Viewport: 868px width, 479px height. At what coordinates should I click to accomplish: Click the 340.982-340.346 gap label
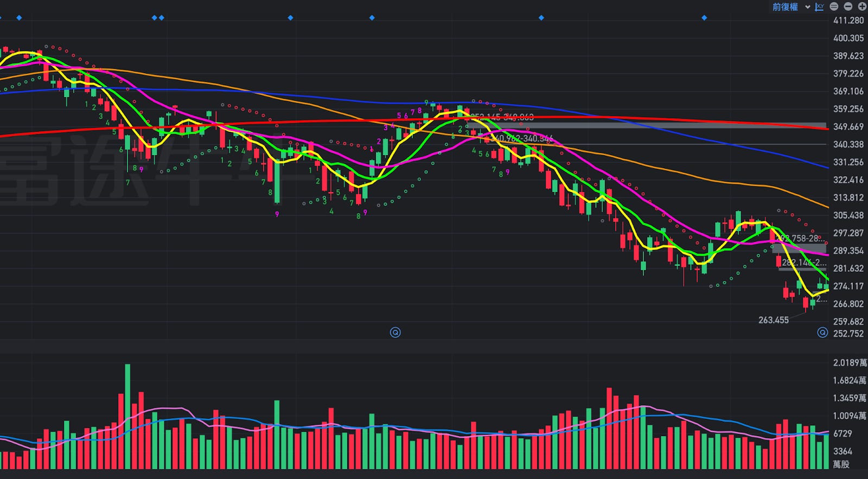(521, 139)
